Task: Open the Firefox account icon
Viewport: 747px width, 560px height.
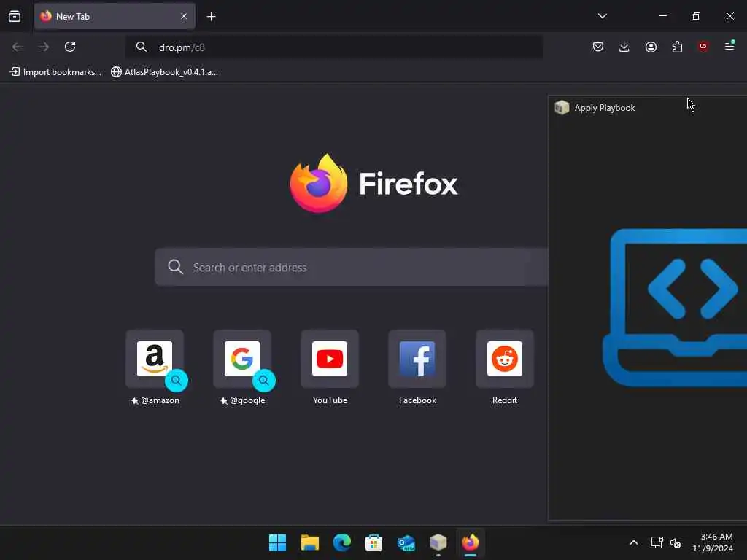Action: [x=651, y=47]
